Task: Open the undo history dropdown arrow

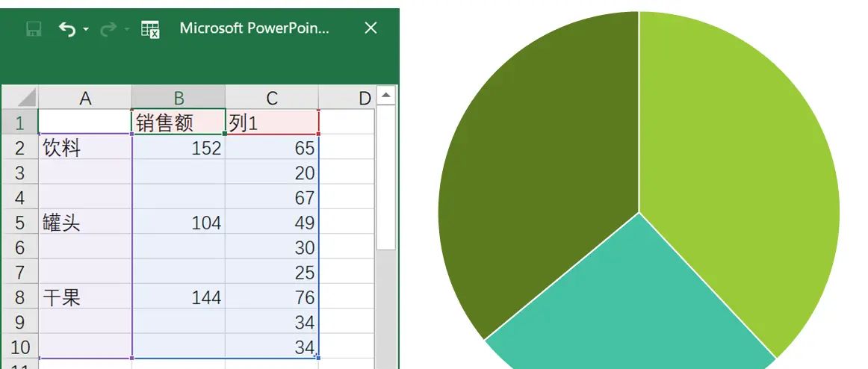Action: tap(86, 29)
